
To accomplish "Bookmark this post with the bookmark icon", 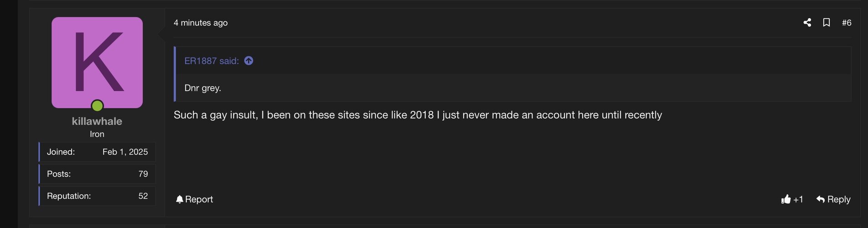I will 826,22.
